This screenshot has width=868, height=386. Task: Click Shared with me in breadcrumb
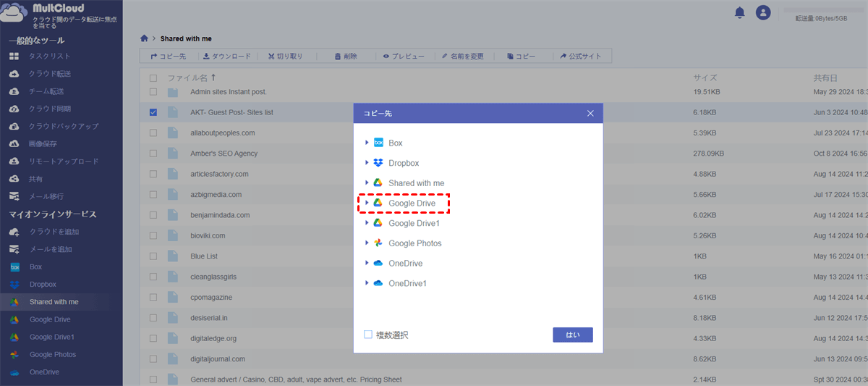(x=186, y=38)
